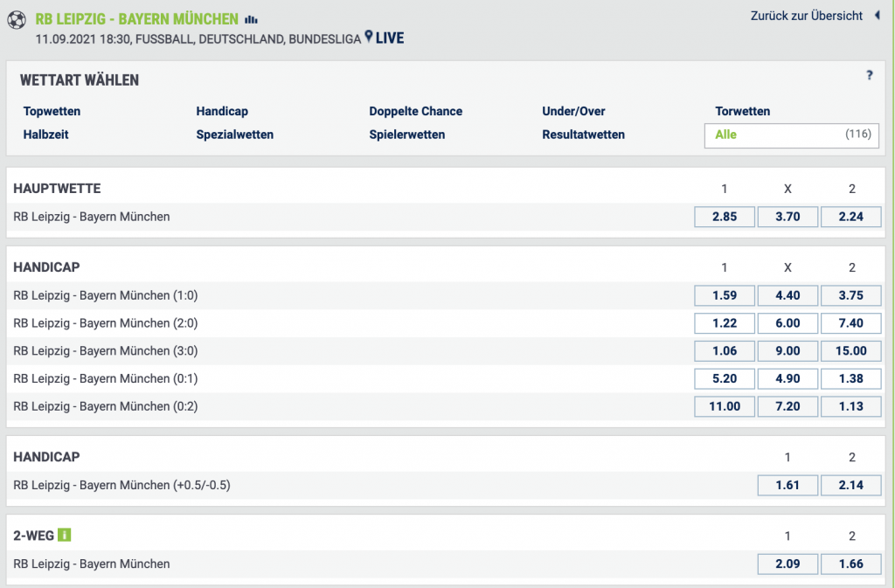Select handicap (0:1) draw odds 4.90
This screenshot has width=895, height=588.
pos(787,378)
